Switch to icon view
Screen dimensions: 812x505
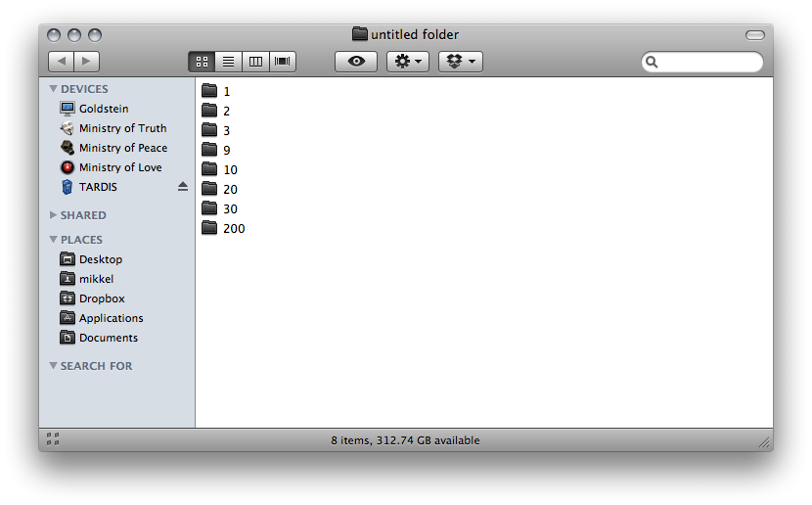click(x=202, y=62)
